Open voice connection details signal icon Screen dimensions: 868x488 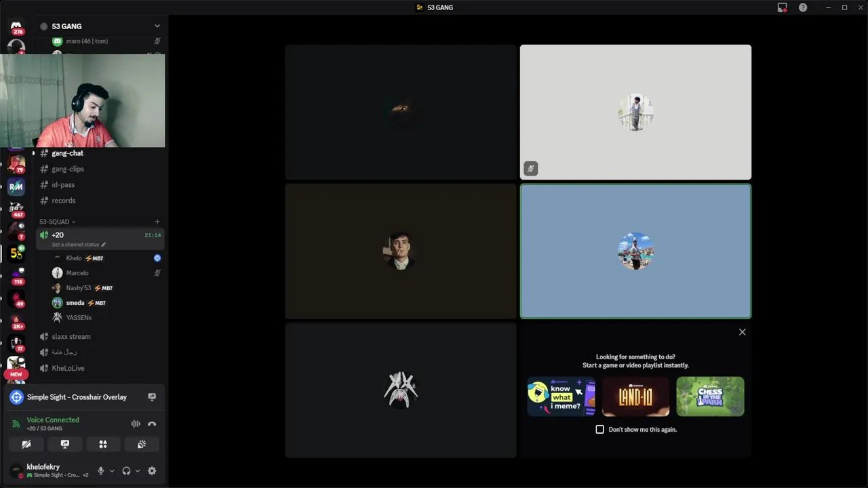click(x=16, y=424)
